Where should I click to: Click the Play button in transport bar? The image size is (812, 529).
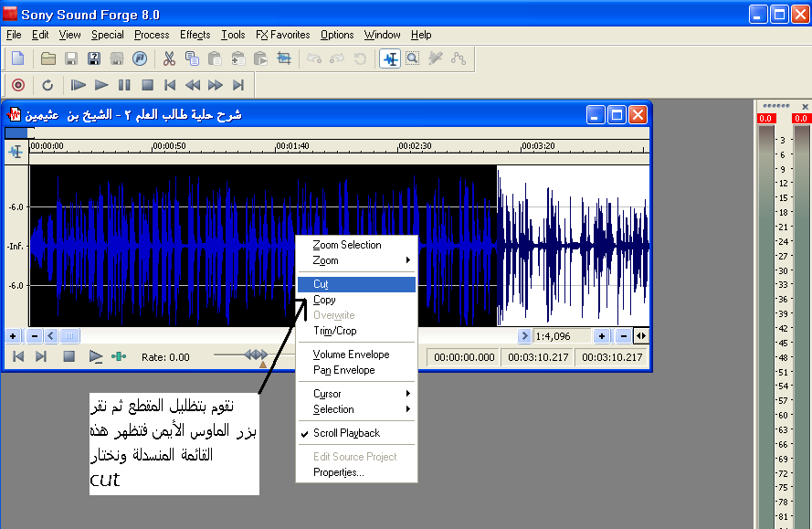101,85
